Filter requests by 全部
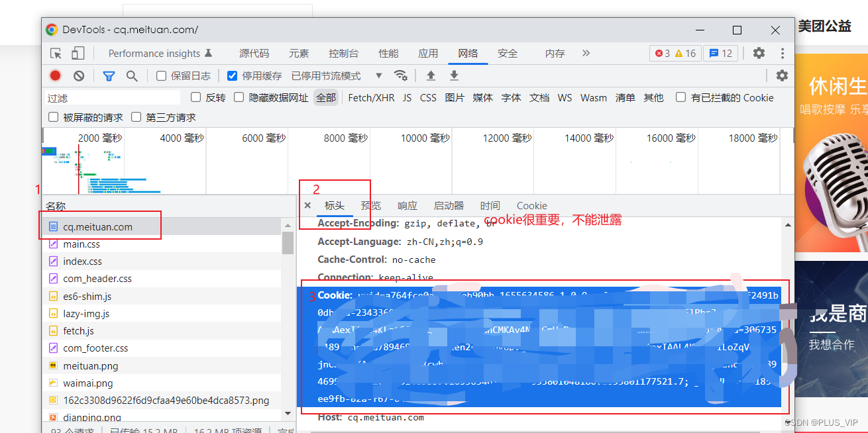 pos(326,97)
